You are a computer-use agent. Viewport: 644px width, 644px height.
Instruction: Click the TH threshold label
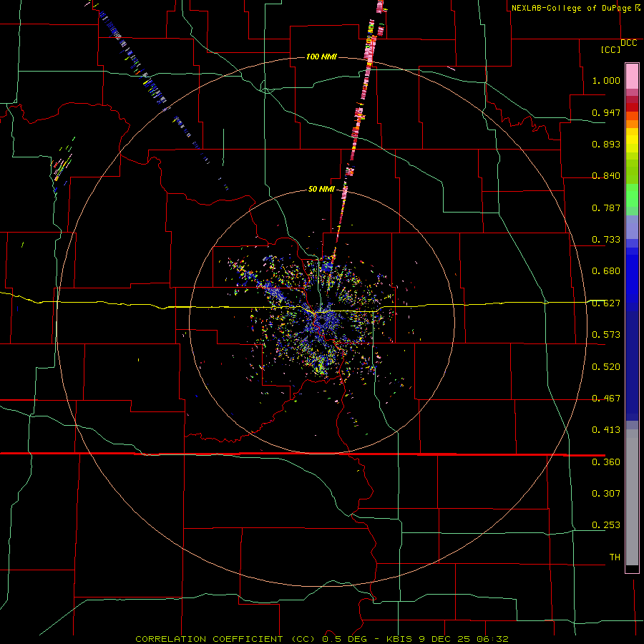coord(615,557)
